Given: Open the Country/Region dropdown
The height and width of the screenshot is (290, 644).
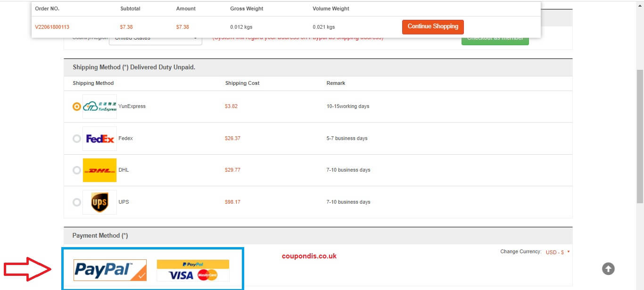Looking at the screenshot, I should [156, 41].
